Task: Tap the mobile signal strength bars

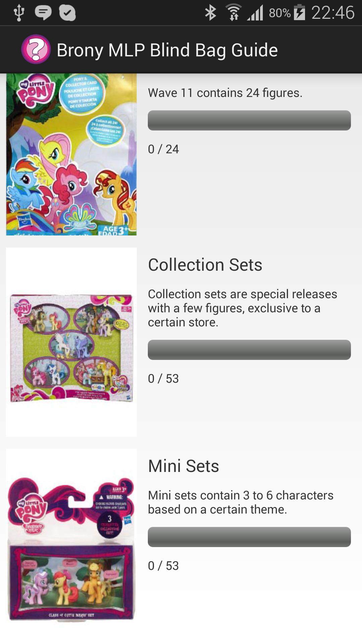Action: click(255, 13)
